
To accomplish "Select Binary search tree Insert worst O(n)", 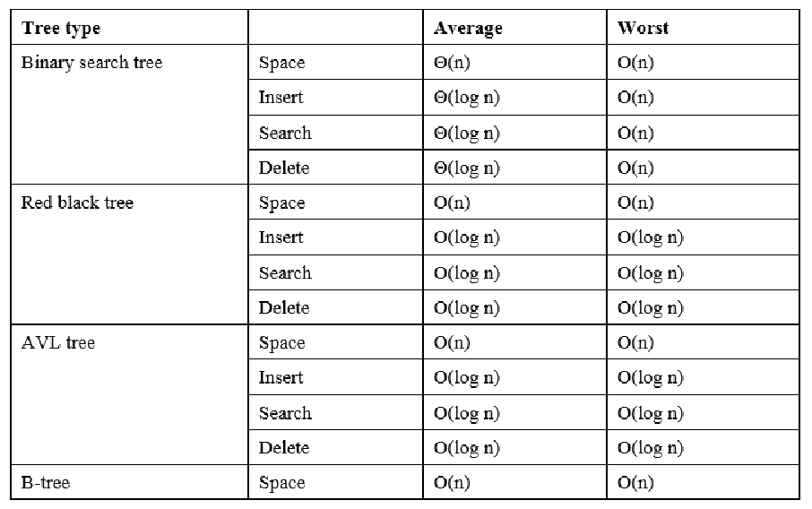I will click(x=703, y=98).
